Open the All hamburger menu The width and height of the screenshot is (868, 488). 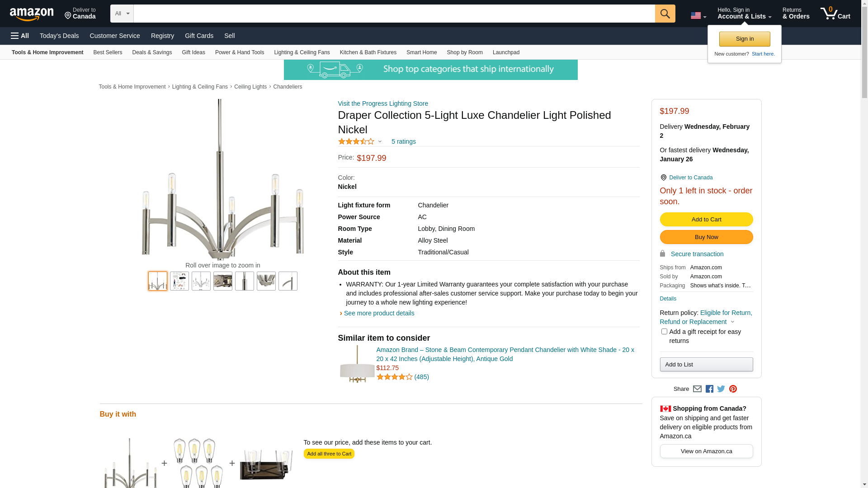20,36
